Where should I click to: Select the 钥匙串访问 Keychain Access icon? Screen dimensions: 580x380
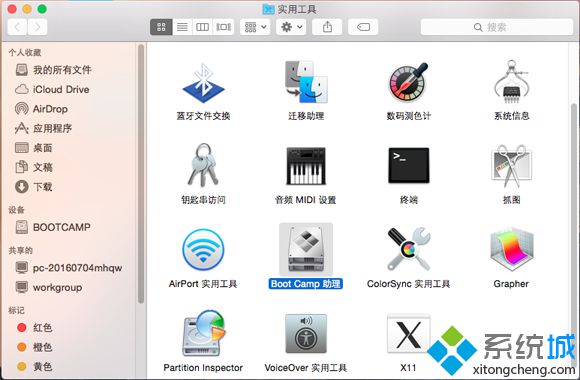pos(203,165)
